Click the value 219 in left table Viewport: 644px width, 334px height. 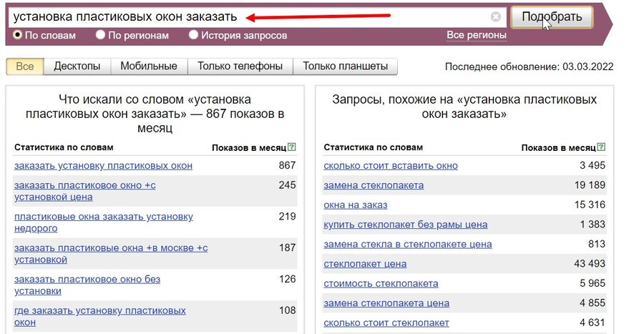(287, 216)
